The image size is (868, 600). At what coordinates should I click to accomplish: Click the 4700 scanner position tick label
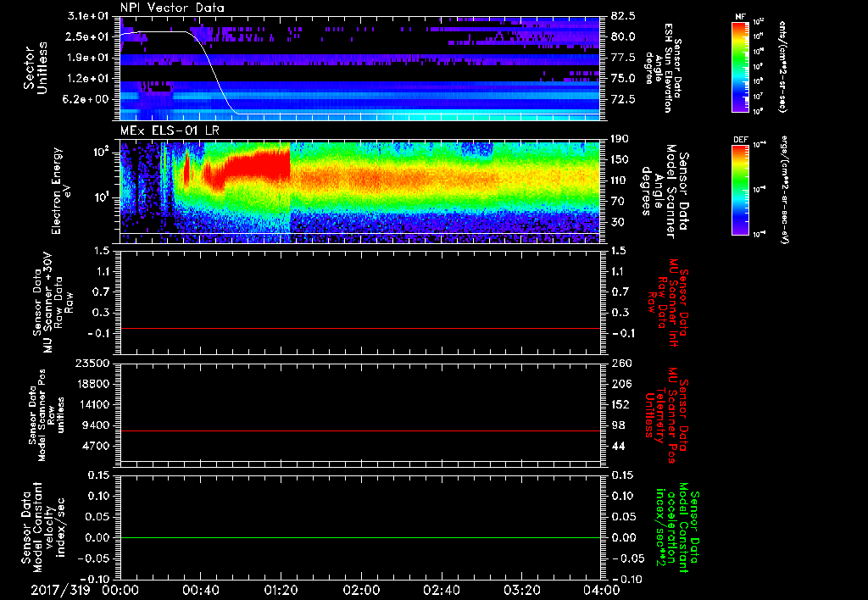(96, 446)
